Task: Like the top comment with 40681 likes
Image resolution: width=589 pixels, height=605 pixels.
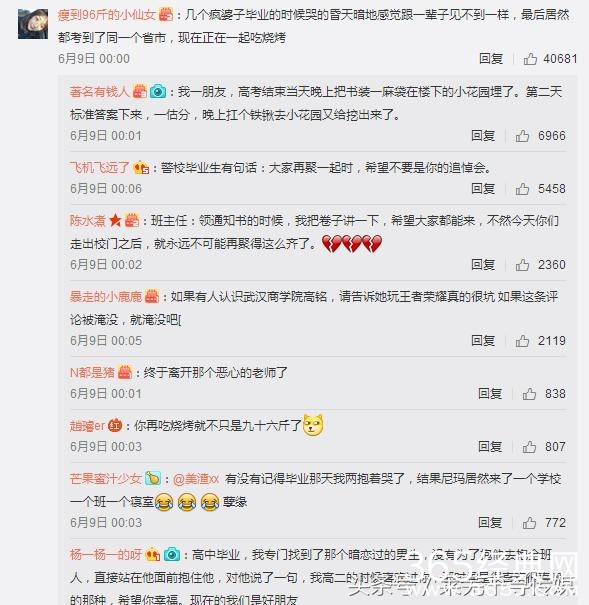Action: (530, 59)
